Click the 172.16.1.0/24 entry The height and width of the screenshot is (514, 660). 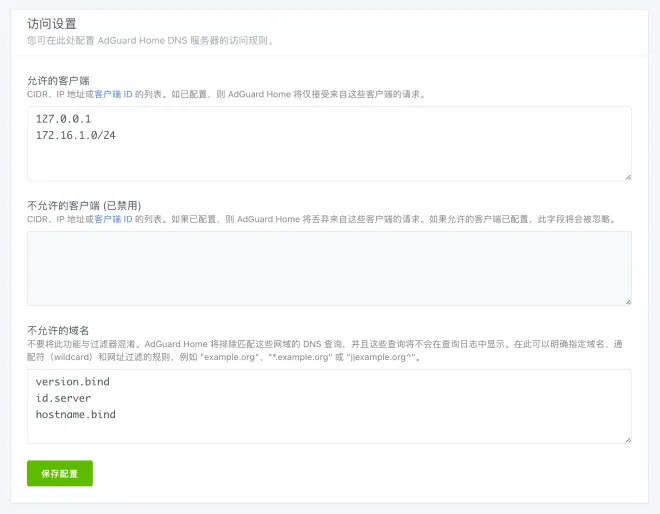[x=75, y=135]
